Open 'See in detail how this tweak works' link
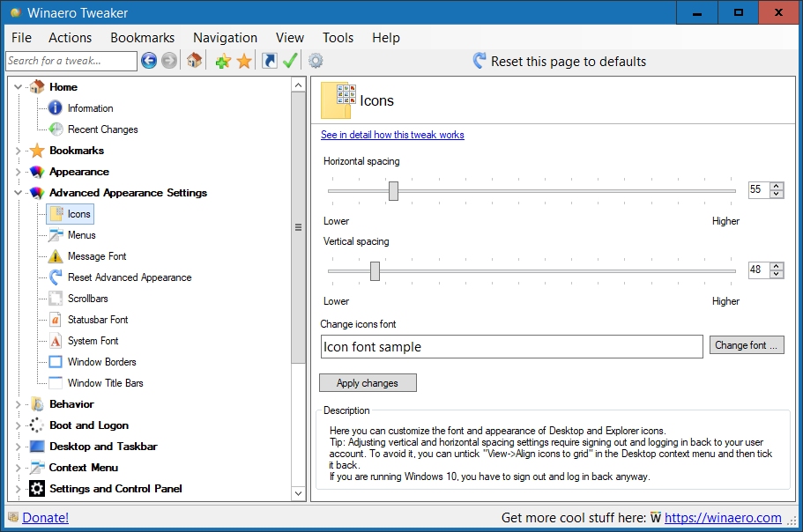 click(392, 135)
